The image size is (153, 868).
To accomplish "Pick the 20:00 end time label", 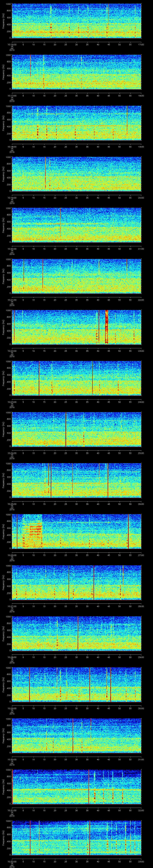I will [x=141, y=197].
